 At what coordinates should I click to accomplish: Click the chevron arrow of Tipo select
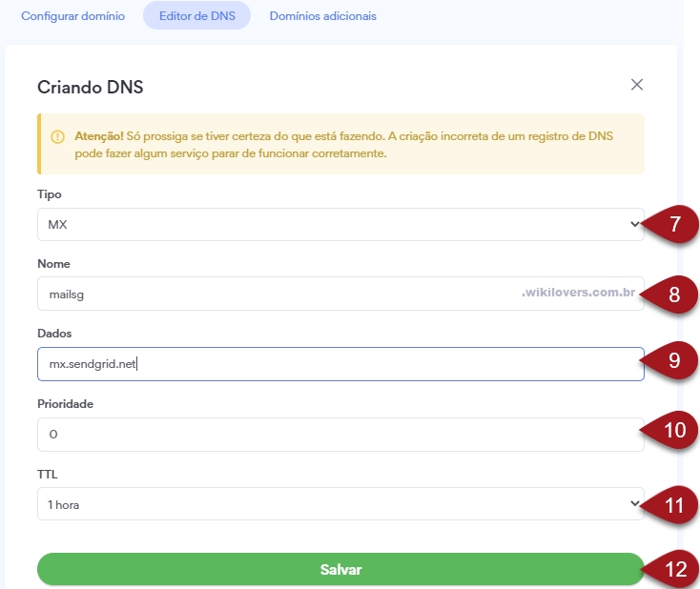click(x=634, y=224)
